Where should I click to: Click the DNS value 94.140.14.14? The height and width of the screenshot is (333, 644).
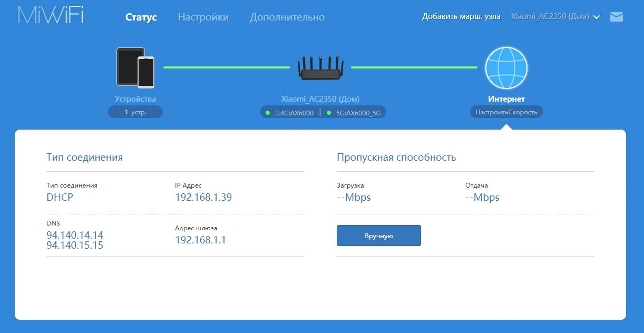pos(75,235)
